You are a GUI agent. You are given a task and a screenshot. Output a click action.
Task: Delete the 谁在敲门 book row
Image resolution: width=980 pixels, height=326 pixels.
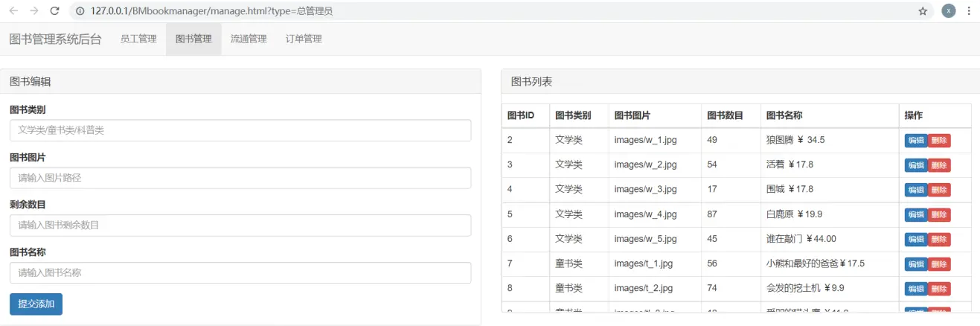[939, 239]
